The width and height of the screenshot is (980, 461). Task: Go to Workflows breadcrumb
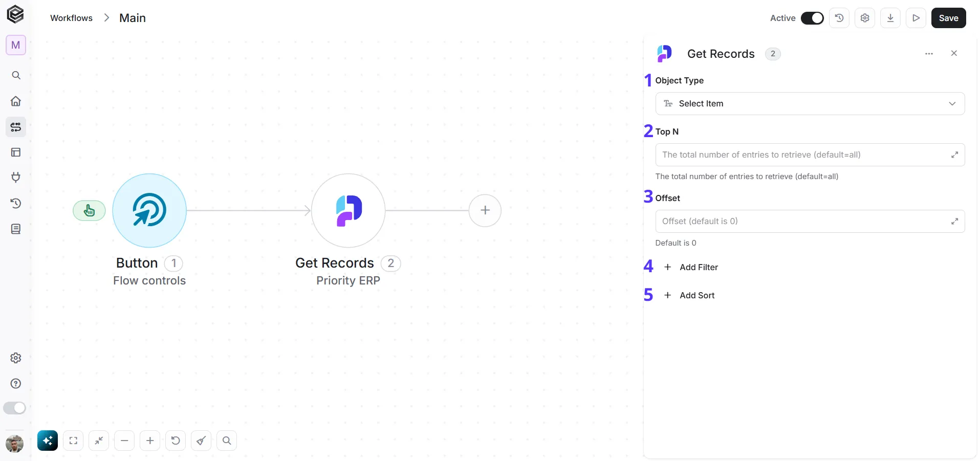tap(71, 18)
